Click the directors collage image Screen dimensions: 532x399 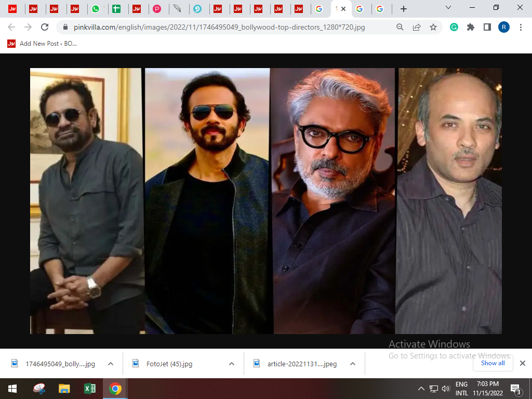[x=265, y=201]
